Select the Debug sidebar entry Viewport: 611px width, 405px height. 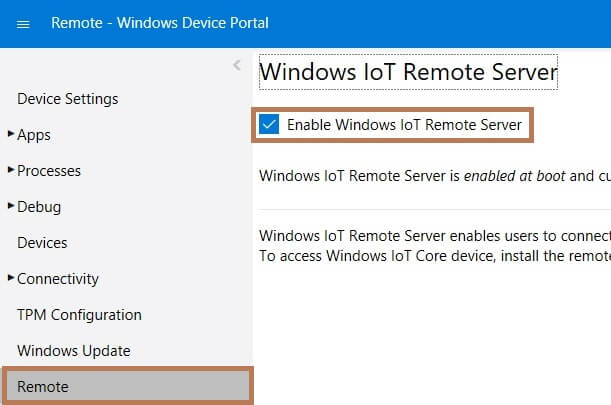(39, 207)
